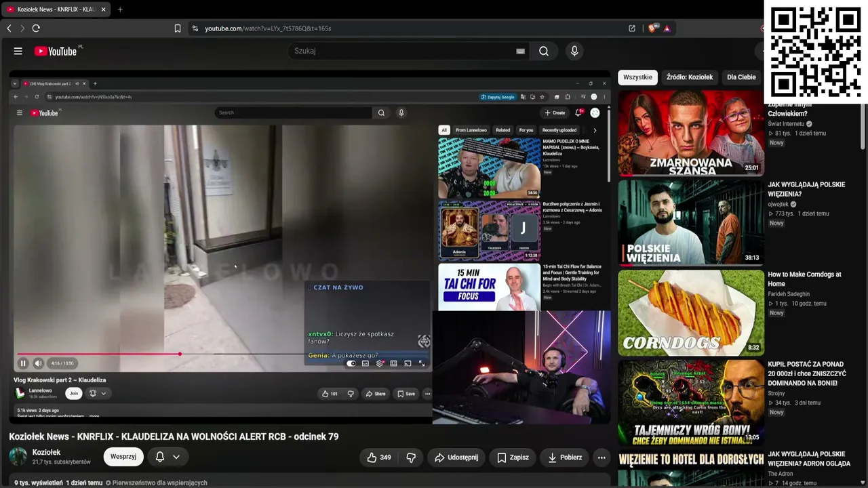Click the search magnifier button
868x488 pixels.
(x=544, y=51)
